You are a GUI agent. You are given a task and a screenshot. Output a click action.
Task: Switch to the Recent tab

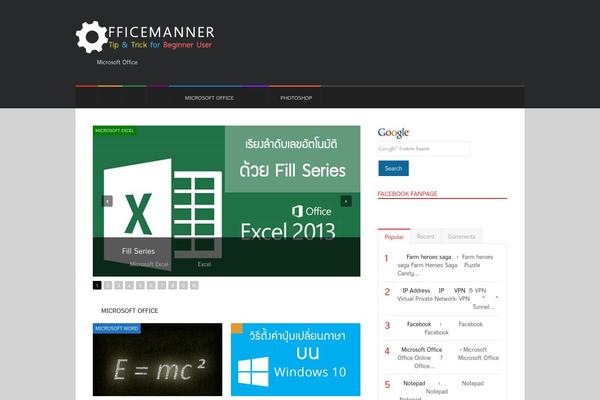(x=426, y=237)
